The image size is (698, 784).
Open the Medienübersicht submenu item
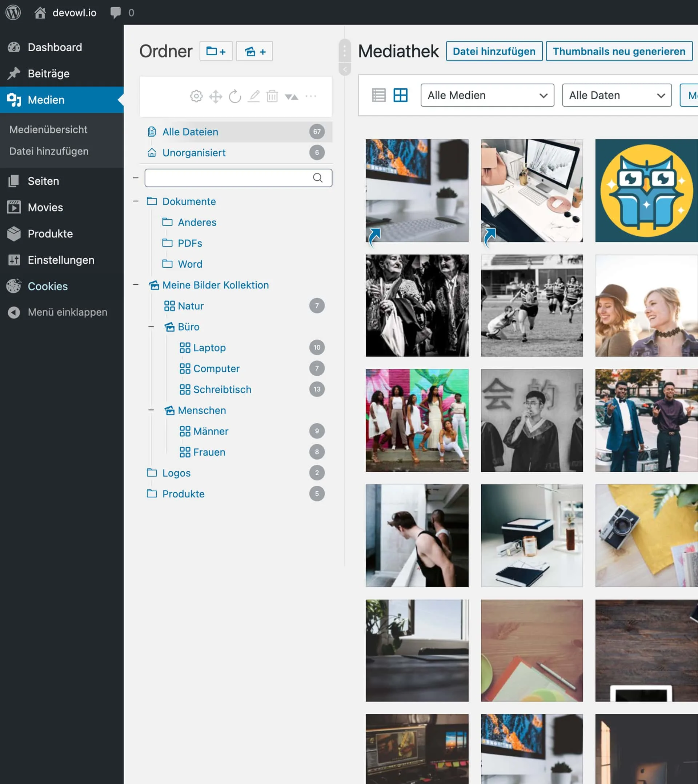point(48,130)
